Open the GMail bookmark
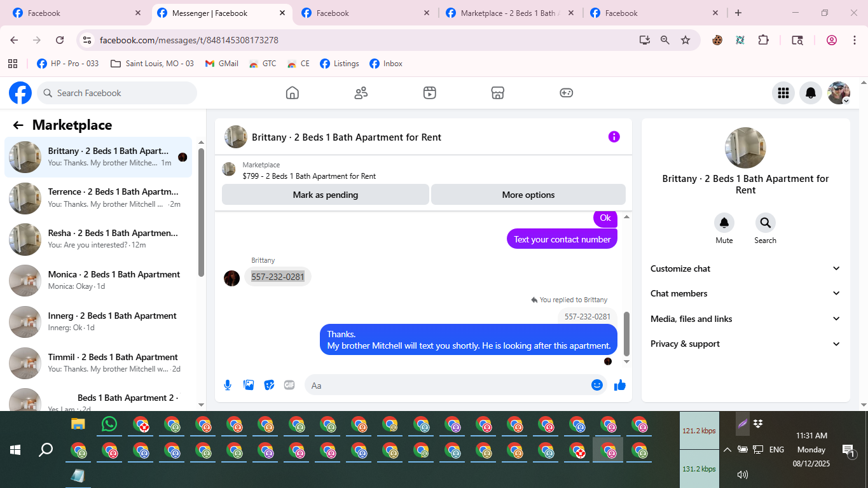This screenshot has height=488, width=868. (x=222, y=64)
